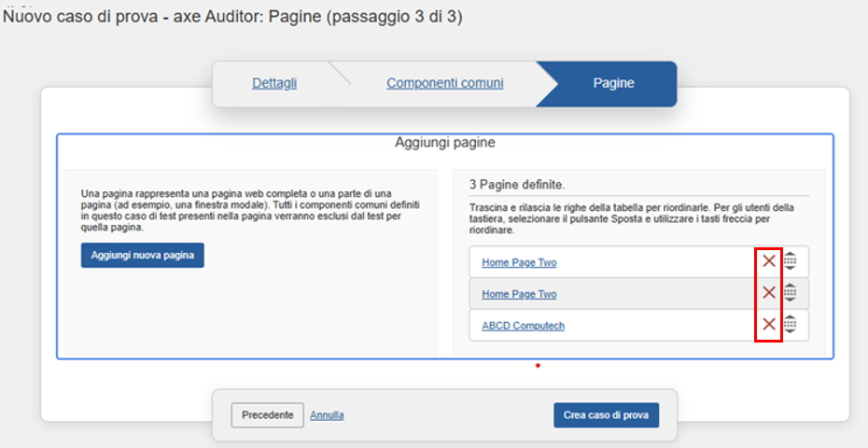Switch to Componenti comuni step
Screen dimensions: 868x448
pyautogui.click(x=444, y=83)
